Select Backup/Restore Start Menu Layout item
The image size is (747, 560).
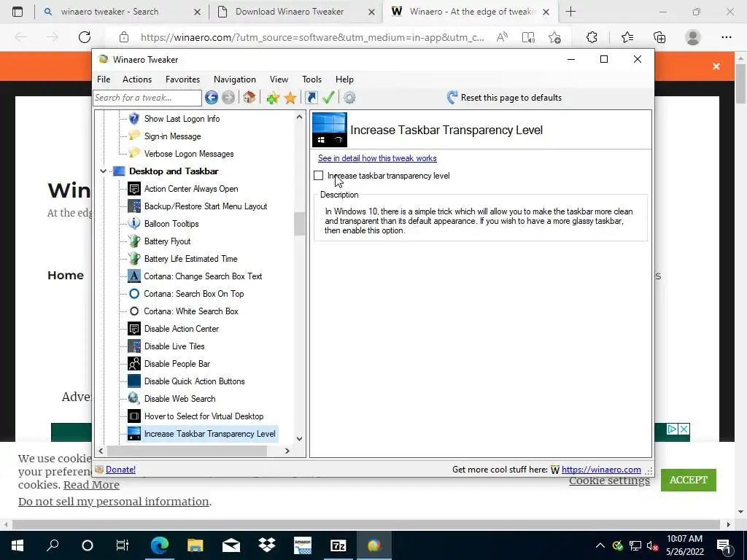pos(206,206)
